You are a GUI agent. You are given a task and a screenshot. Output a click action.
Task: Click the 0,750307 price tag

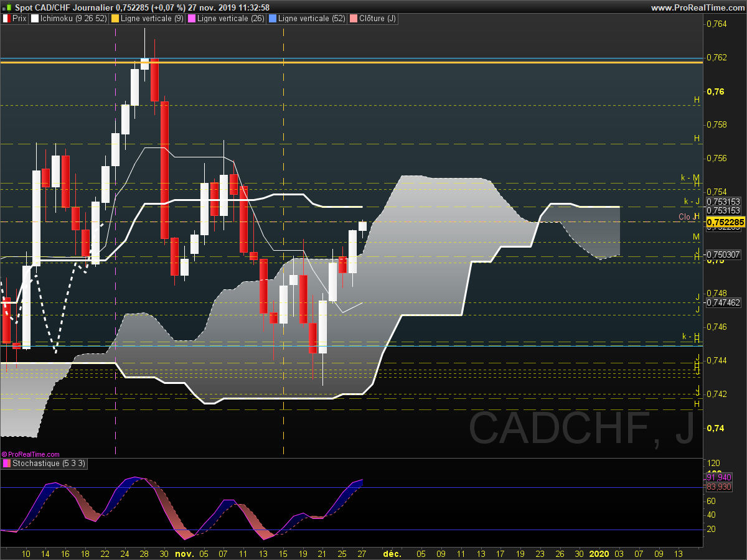722,254
